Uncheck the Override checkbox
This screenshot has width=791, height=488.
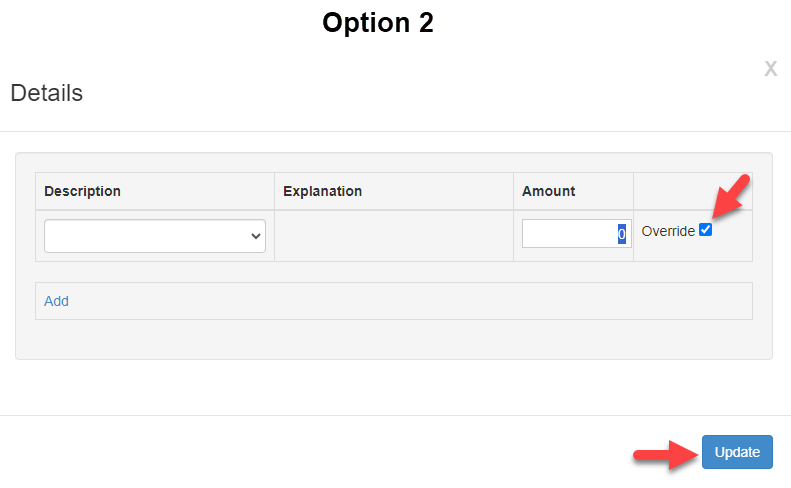pos(706,230)
